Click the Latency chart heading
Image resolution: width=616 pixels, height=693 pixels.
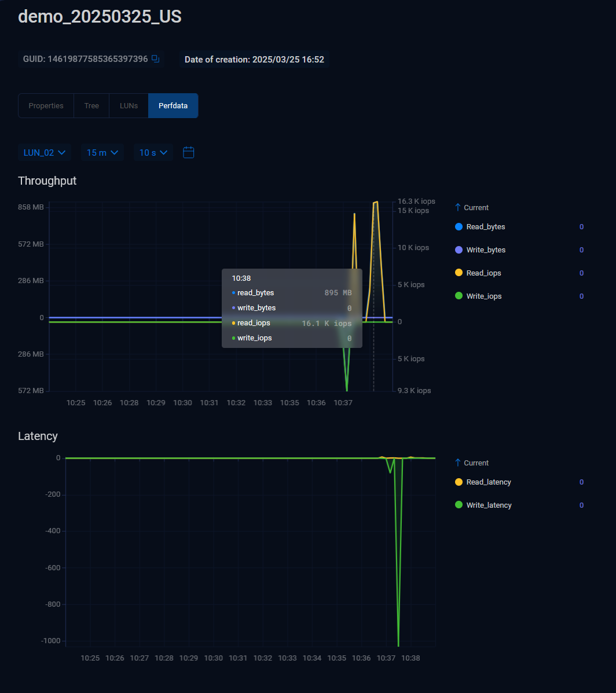coord(38,436)
